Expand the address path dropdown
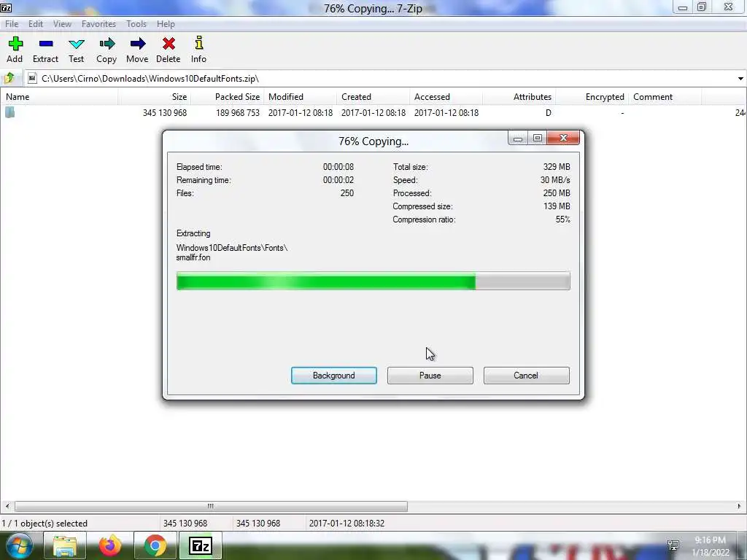This screenshot has height=560, width=747. point(740,79)
